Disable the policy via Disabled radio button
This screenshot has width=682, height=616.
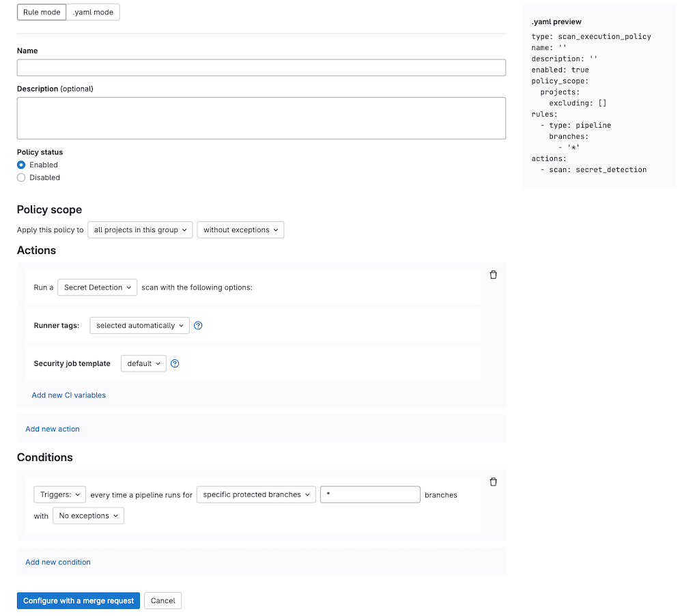click(x=21, y=178)
